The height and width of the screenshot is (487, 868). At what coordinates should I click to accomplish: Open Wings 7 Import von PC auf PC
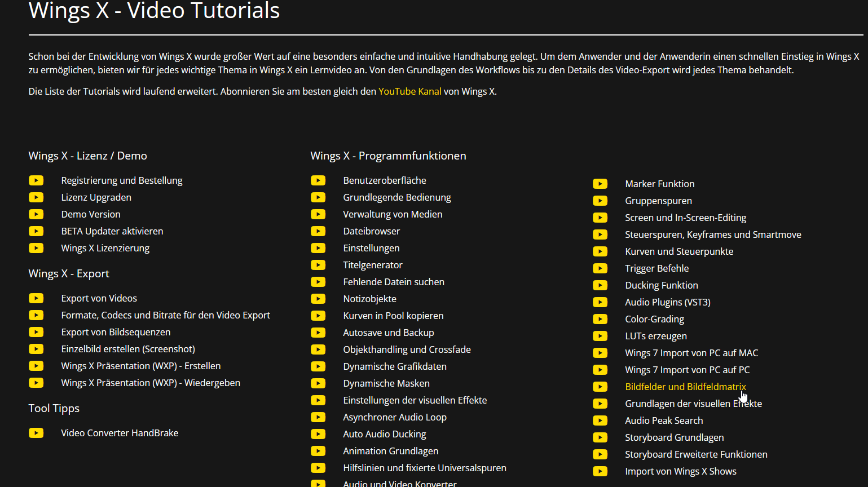point(688,370)
